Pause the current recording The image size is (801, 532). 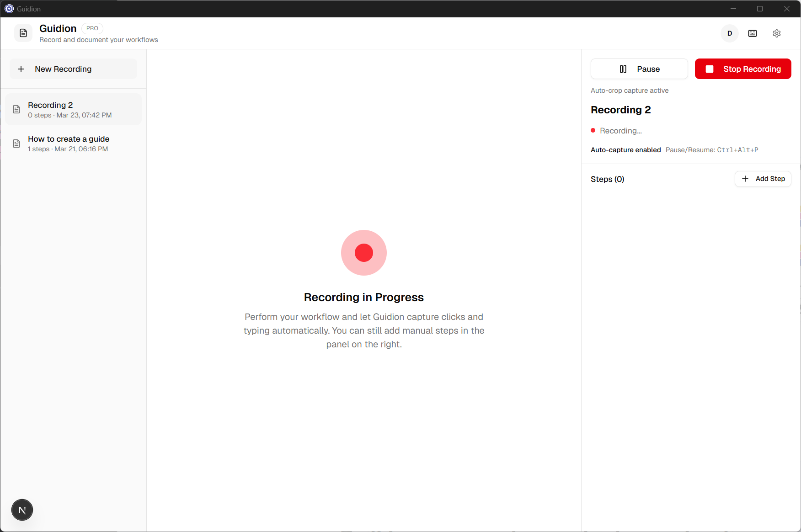point(639,69)
